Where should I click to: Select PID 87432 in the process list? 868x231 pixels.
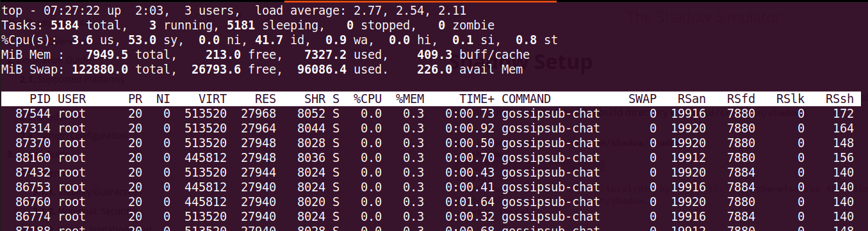coord(33,172)
